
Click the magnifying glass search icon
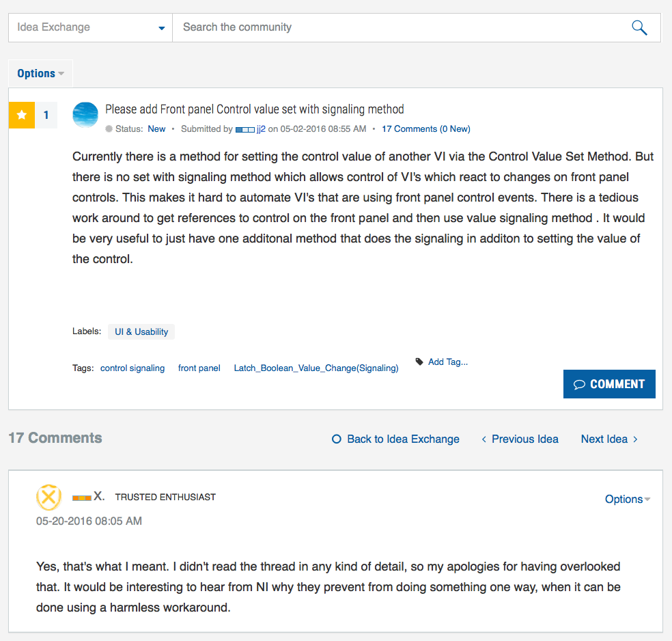pos(639,28)
